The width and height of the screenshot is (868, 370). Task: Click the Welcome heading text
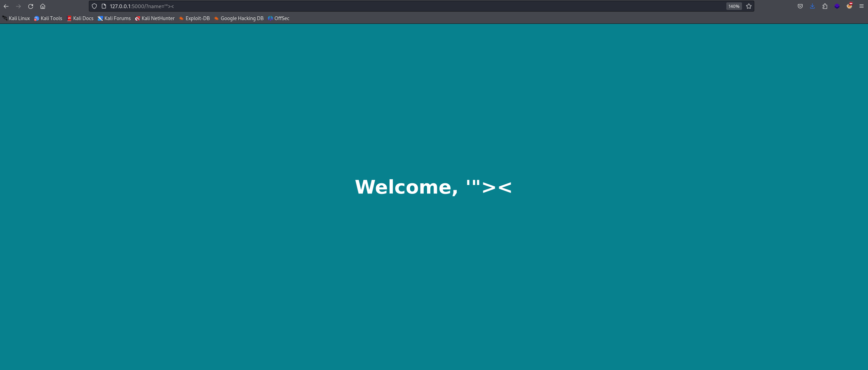(x=433, y=187)
